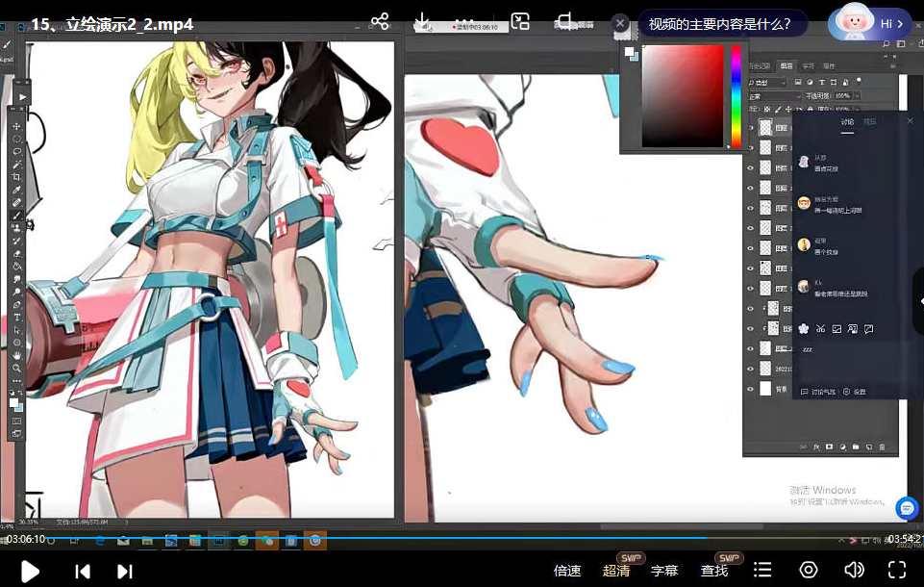Open the round blue chat bubble button
Viewport: 924px width, 587px height.
[906, 507]
